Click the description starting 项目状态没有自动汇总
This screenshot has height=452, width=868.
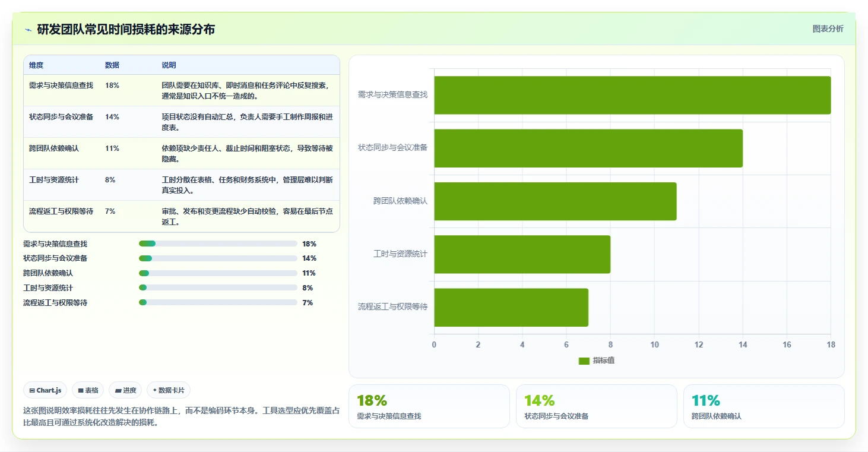(247, 122)
